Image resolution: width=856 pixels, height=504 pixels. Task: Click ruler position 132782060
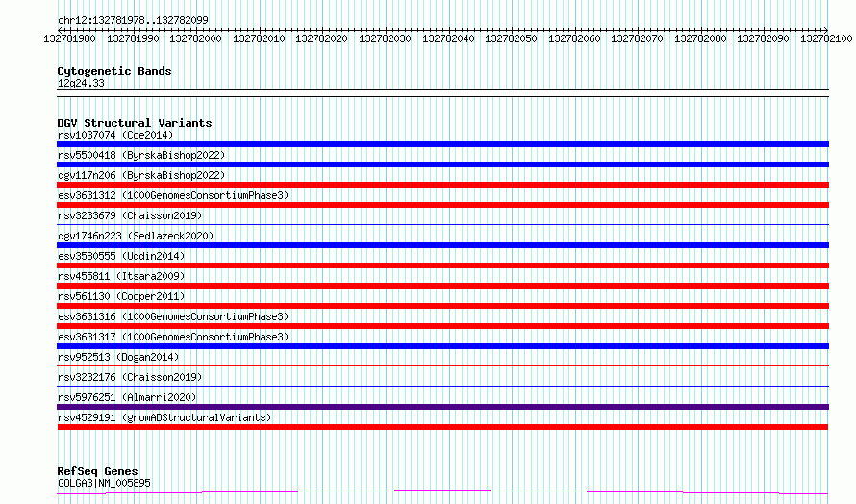click(x=574, y=38)
